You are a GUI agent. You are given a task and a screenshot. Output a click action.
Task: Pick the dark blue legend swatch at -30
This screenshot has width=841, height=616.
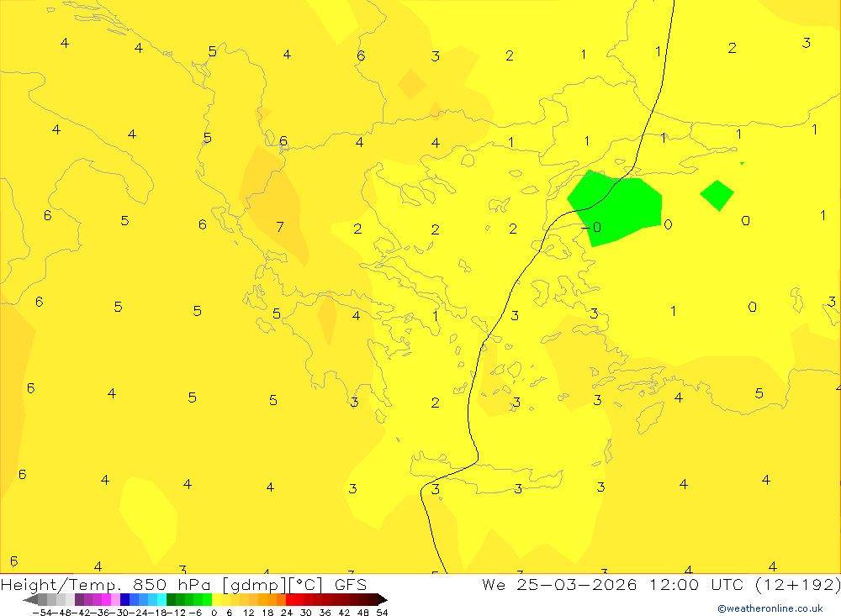[x=124, y=599]
